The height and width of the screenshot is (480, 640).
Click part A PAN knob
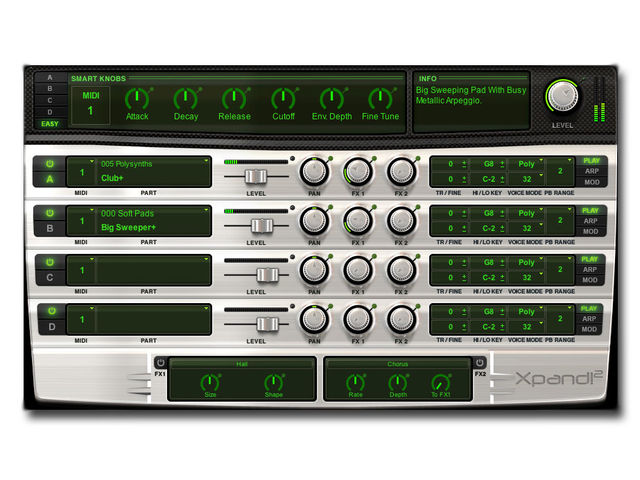coord(314,171)
